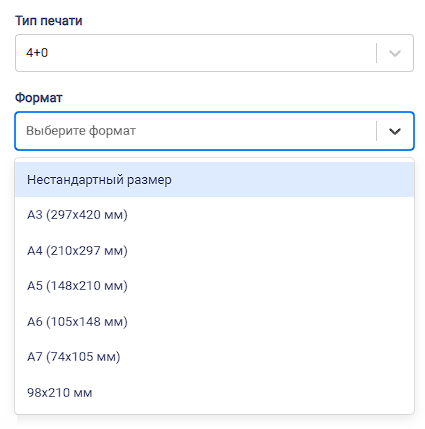Click the Выберите формат placeholder text
Screen dimensions: 425x429
pos(81,131)
